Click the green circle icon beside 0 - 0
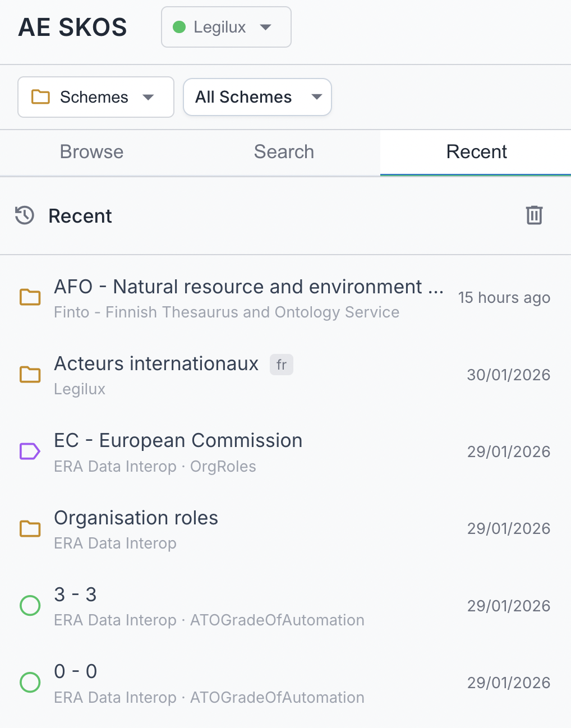 30,683
